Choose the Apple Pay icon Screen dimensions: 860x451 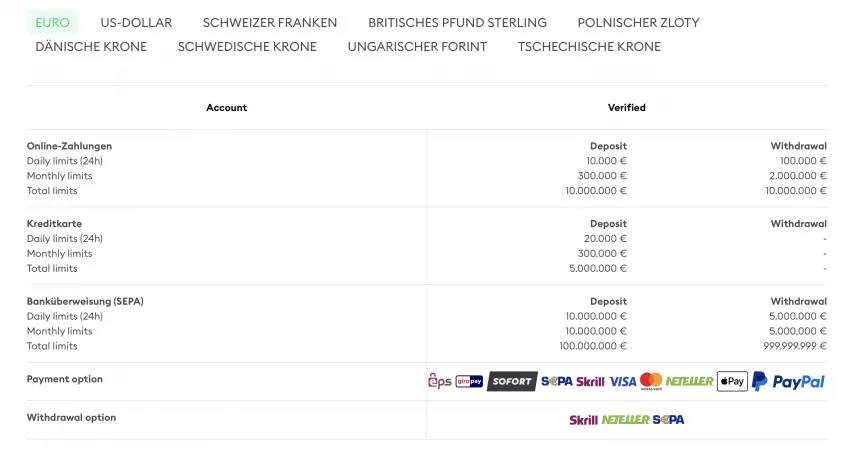click(x=732, y=381)
